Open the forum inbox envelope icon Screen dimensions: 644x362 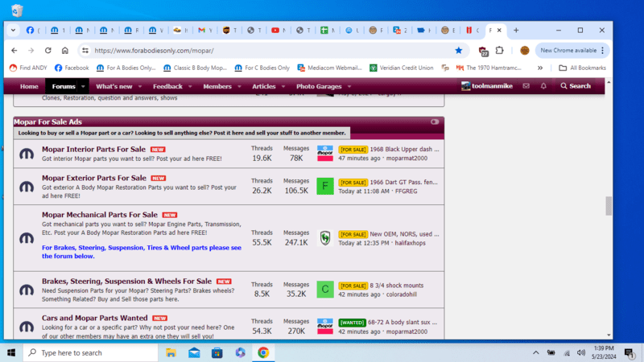pos(526,86)
